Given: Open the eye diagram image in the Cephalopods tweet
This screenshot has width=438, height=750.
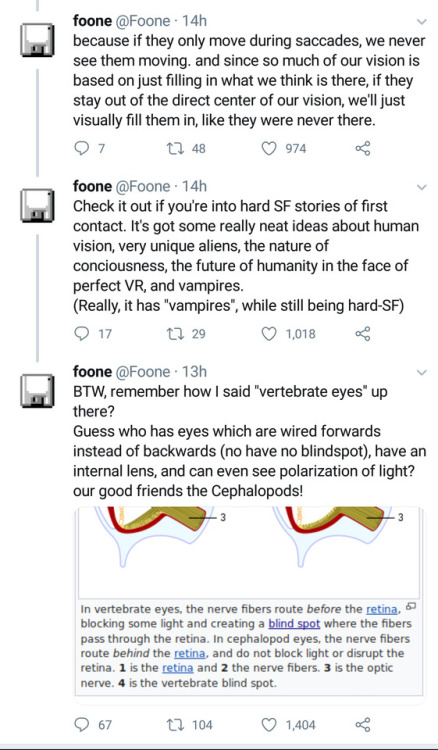Looking at the screenshot, I should pos(249,552).
